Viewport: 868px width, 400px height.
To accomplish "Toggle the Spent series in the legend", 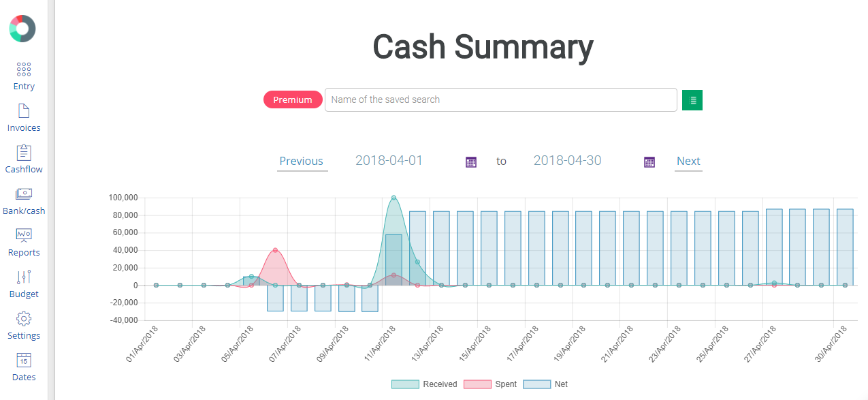I will (496, 384).
